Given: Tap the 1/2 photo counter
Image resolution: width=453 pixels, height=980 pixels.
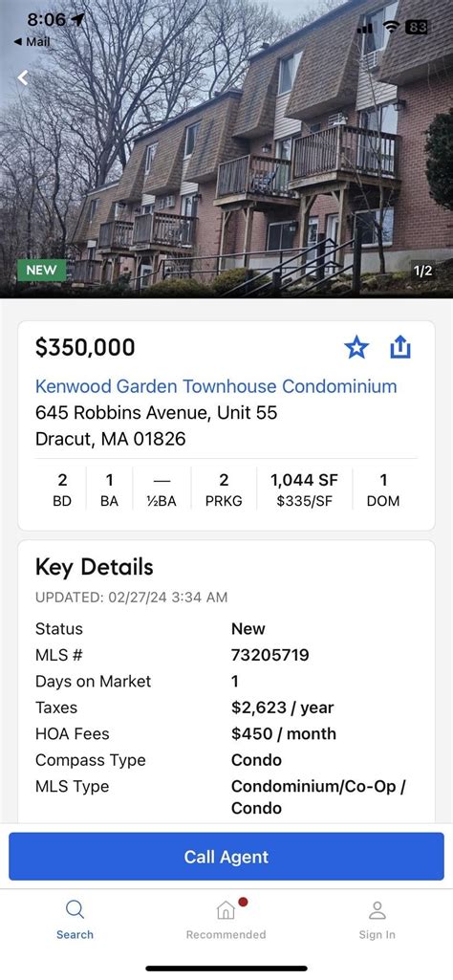Looking at the screenshot, I should [422, 271].
